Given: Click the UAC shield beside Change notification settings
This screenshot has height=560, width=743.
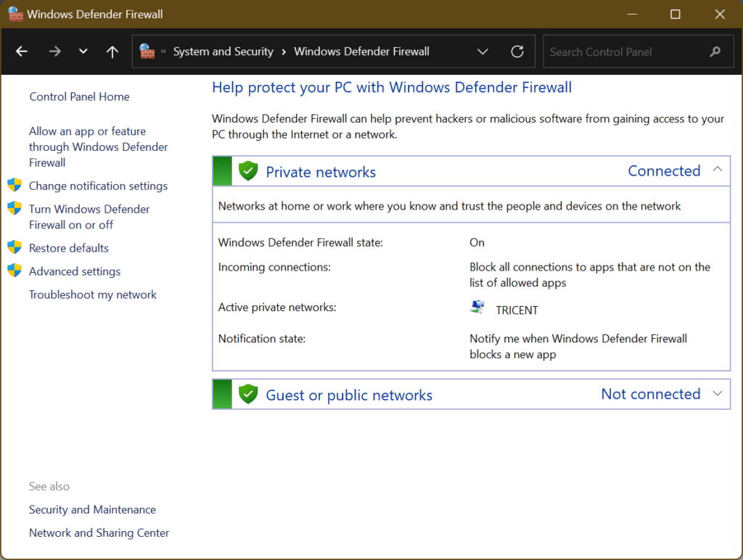Looking at the screenshot, I should [15, 184].
